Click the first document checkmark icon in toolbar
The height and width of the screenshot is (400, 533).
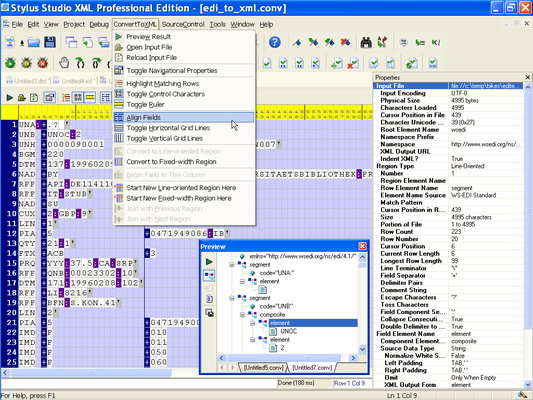coord(267,63)
